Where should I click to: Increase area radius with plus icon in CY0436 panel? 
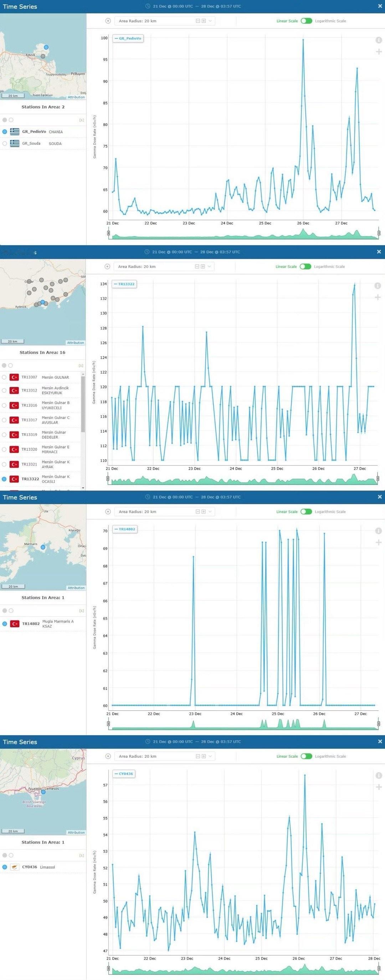click(x=204, y=756)
